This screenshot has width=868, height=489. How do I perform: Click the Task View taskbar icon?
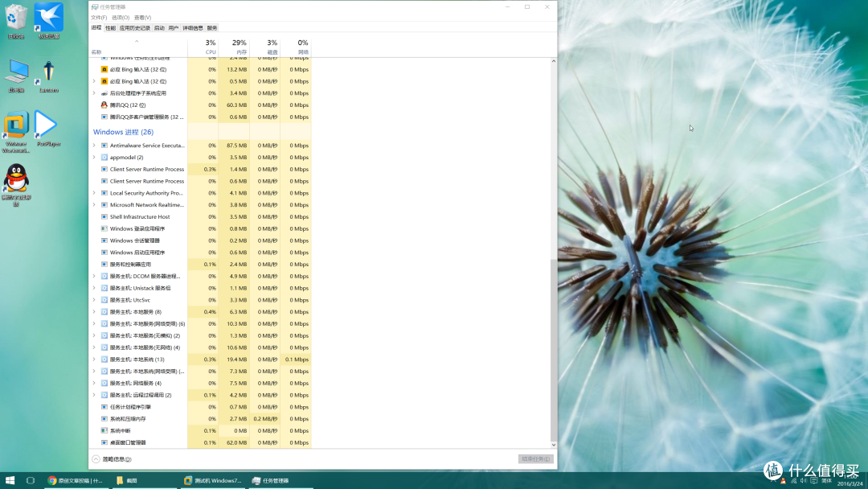click(31, 480)
